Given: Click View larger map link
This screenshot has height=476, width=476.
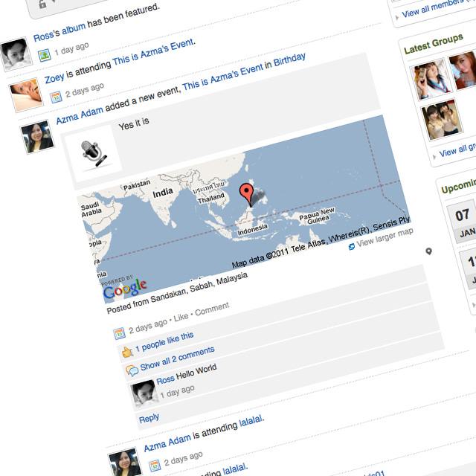Looking at the screenshot, I should pos(385,238).
